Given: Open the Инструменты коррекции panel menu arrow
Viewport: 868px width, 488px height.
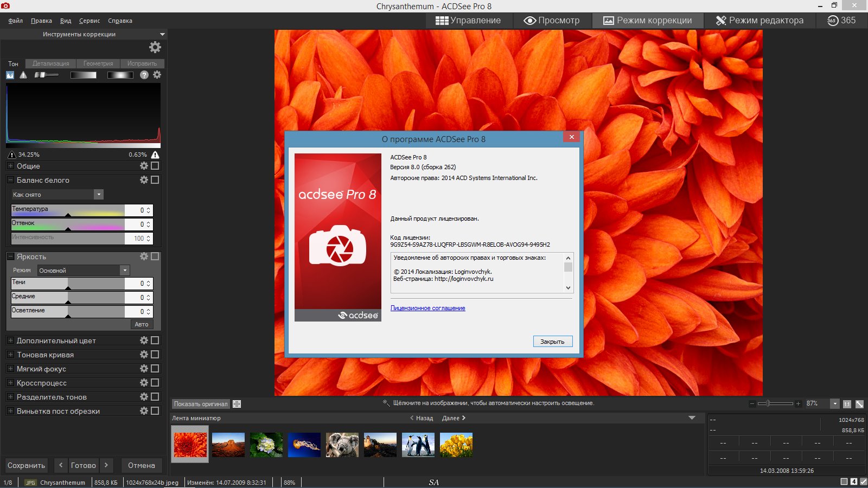Looking at the screenshot, I should [x=162, y=34].
